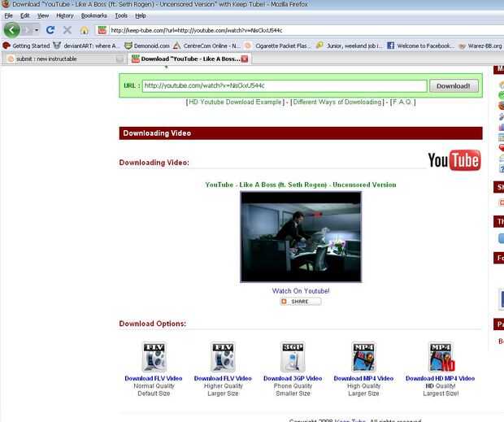Open Different Ways of Downloading link
Screen dimensions: 504x422
337,102
